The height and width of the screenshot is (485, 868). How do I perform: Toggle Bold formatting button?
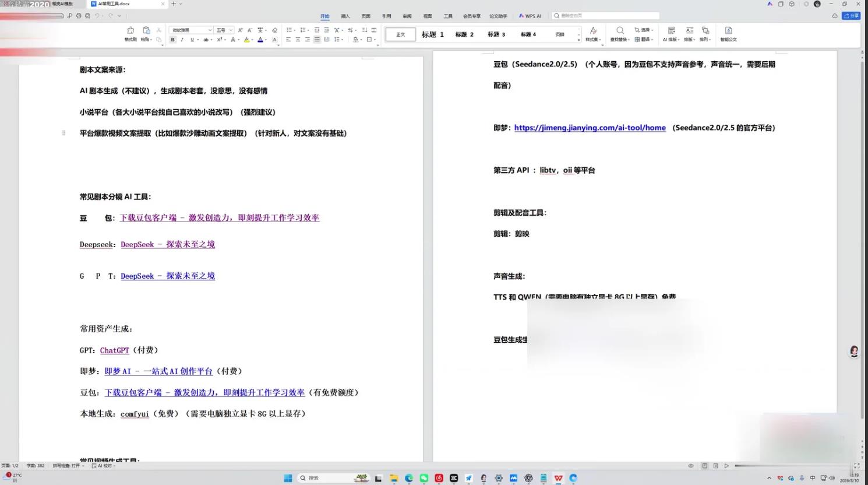[x=172, y=40]
